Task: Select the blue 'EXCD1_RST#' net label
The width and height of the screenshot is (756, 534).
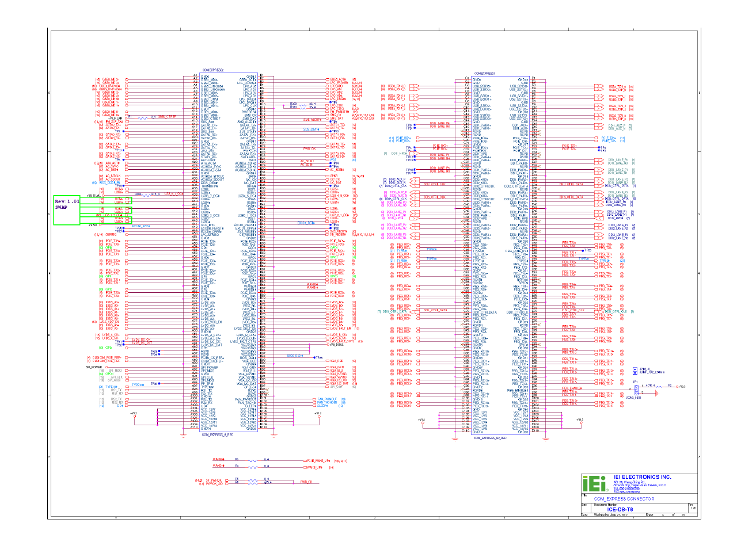Action: tap(306, 222)
